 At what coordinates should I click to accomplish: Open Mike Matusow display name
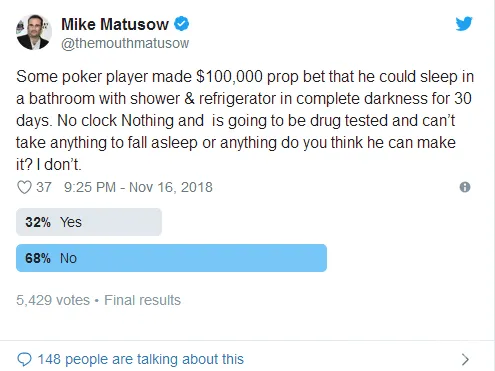(115, 24)
